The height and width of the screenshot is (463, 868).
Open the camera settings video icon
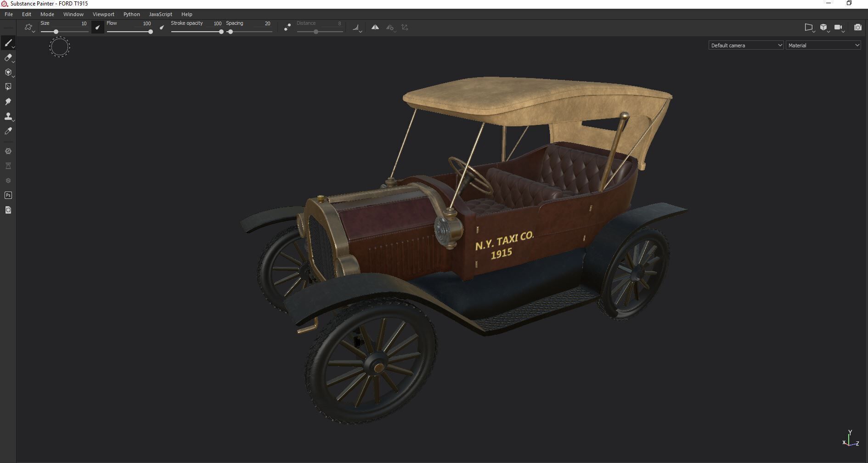point(839,28)
